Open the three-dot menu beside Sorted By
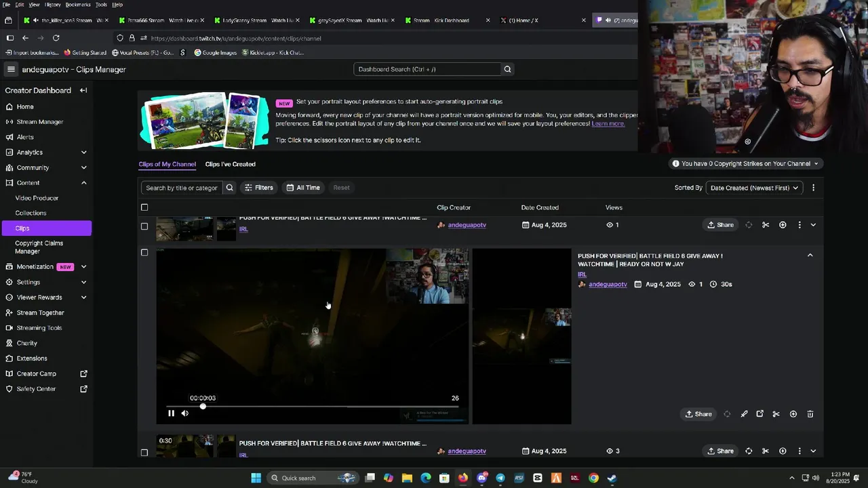The height and width of the screenshot is (488, 868). point(813,188)
